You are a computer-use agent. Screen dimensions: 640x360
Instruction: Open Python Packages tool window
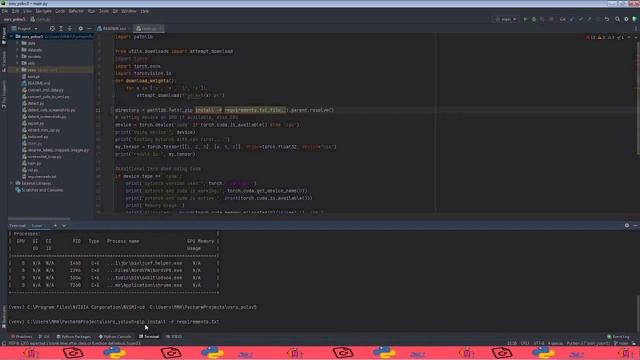click(x=74, y=337)
